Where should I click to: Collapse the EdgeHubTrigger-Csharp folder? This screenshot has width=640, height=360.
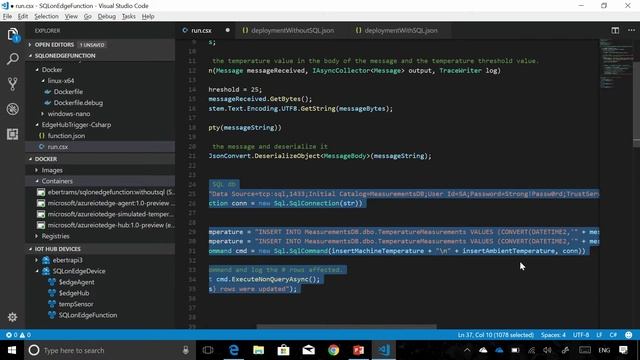pyautogui.click(x=37, y=125)
